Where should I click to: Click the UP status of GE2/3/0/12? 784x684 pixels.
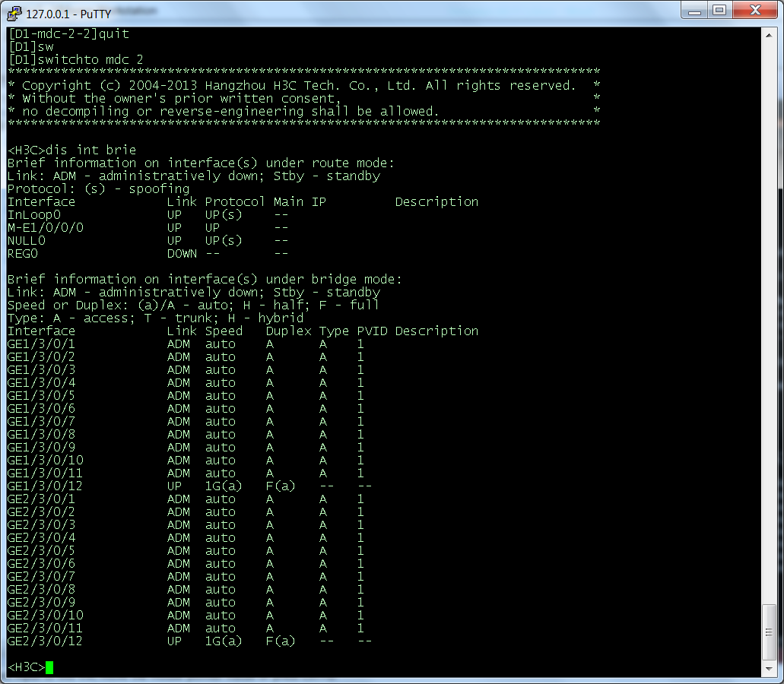174,641
